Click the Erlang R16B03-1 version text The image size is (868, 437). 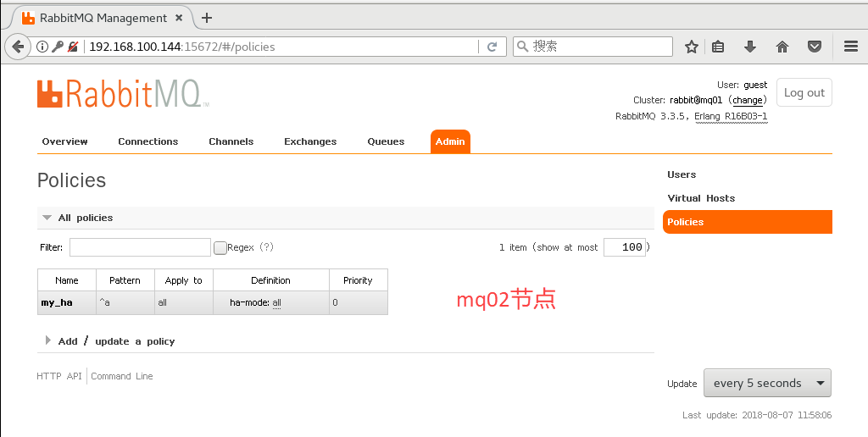(x=731, y=116)
